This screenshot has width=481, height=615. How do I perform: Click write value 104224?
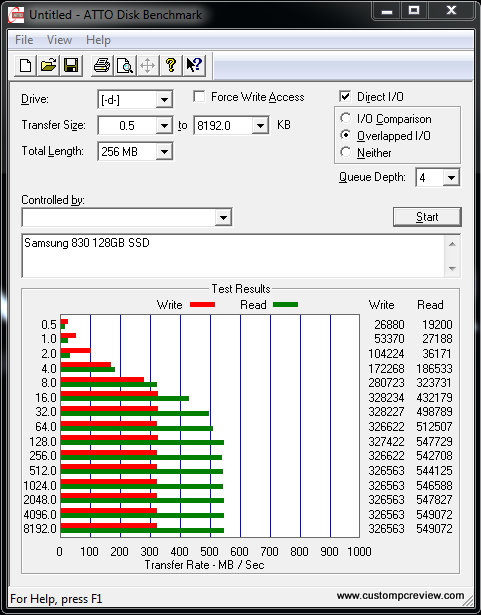tap(386, 354)
